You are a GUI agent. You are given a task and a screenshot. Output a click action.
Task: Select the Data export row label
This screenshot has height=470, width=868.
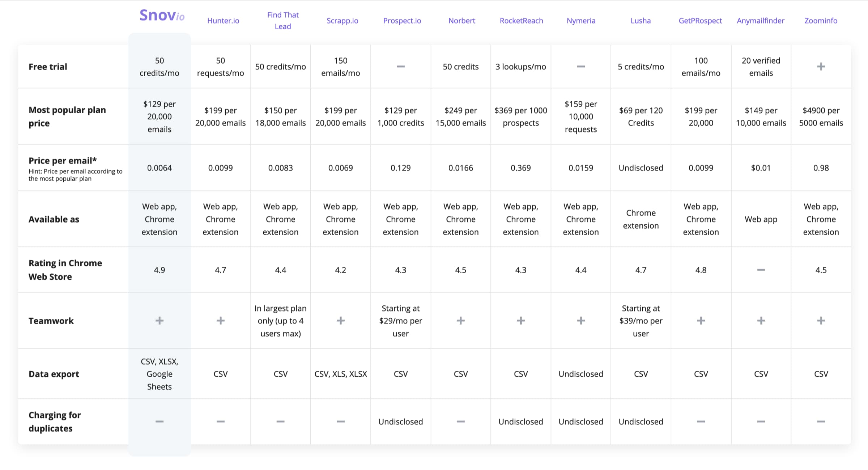[x=54, y=374]
